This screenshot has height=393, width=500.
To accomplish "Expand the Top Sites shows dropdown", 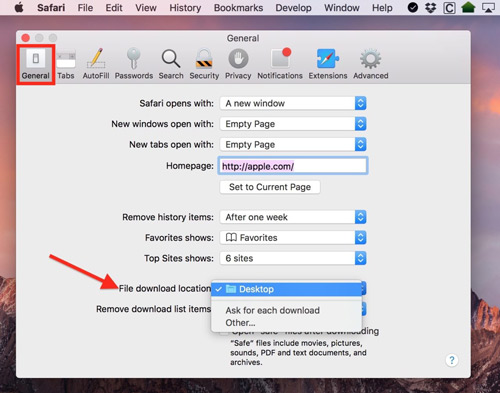I will tap(293, 258).
